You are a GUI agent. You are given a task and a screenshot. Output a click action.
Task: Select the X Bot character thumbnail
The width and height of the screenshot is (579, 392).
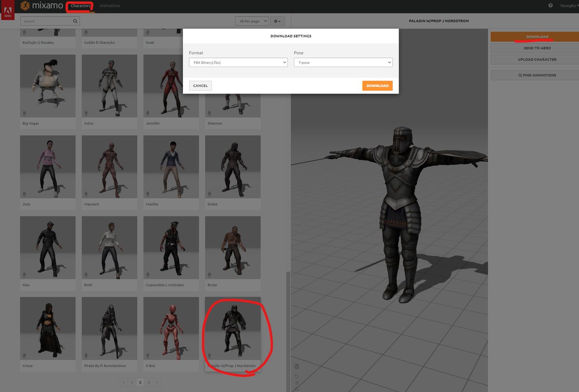pyautogui.click(x=171, y=328)
